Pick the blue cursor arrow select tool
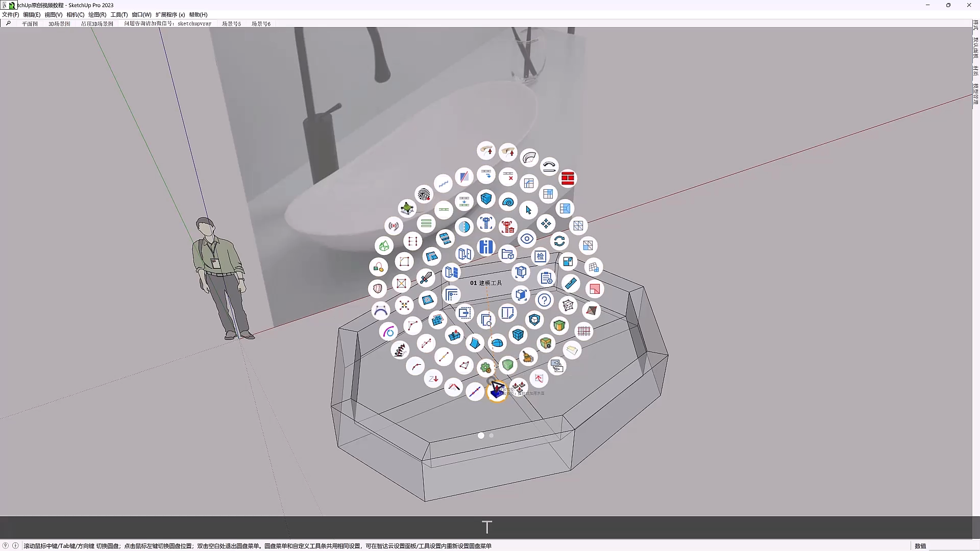 coord(528,210)
